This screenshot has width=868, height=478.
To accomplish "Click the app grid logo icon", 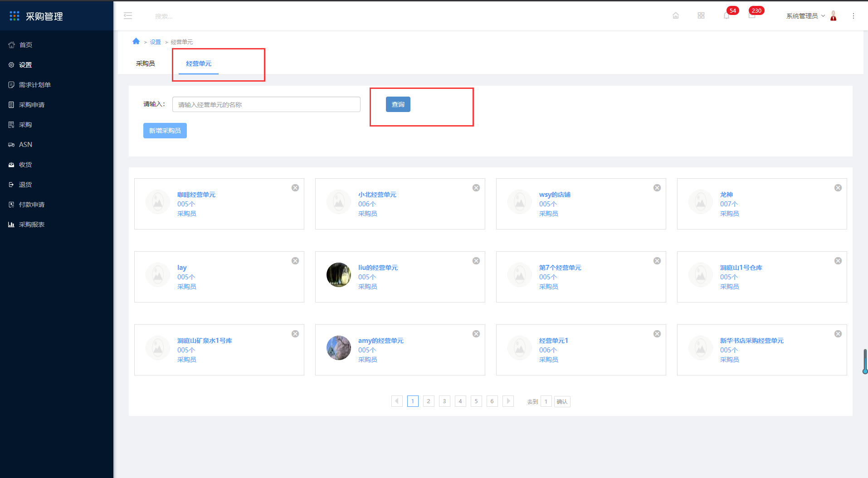I will pos(15,16).
